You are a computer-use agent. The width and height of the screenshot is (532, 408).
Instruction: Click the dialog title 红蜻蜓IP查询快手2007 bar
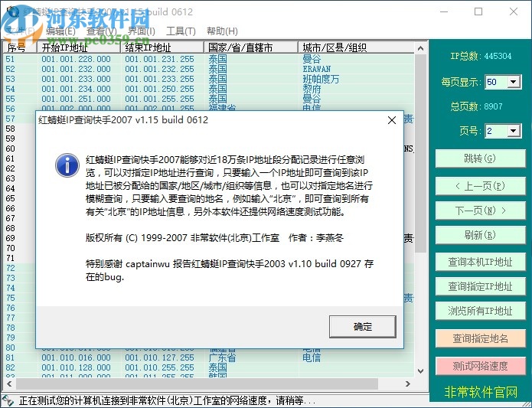pyautogui.click(x=123, y=120)
